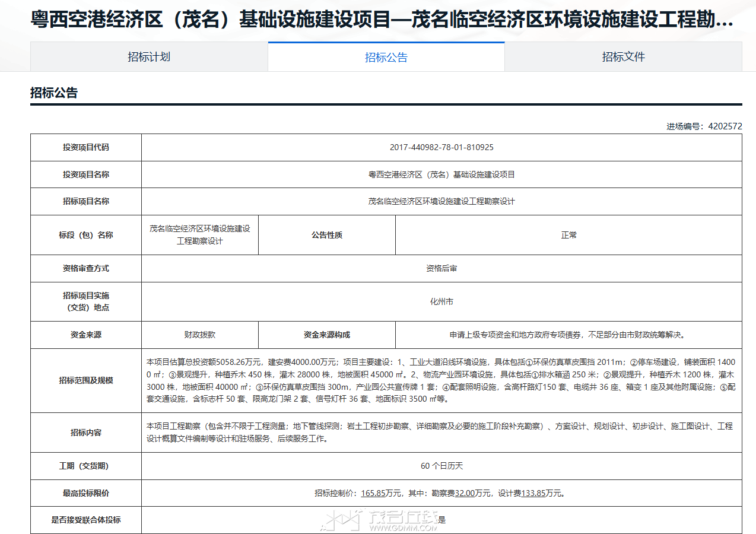The image size is (756, 534).
Task: Click the 招标公告 section heading
Action: pos(54,93)
